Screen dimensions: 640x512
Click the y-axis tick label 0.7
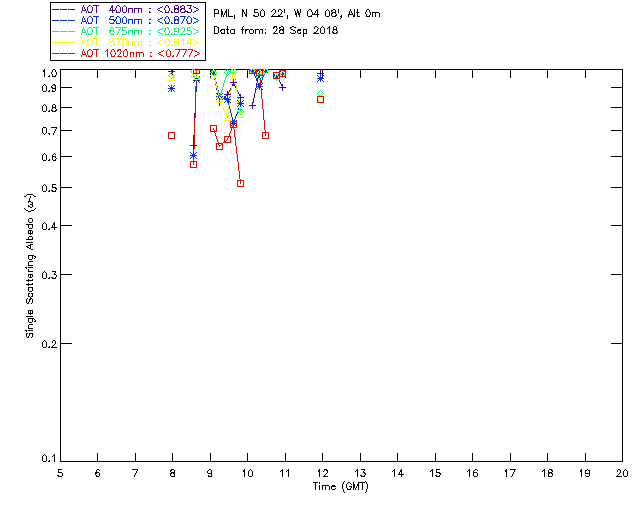49,131
